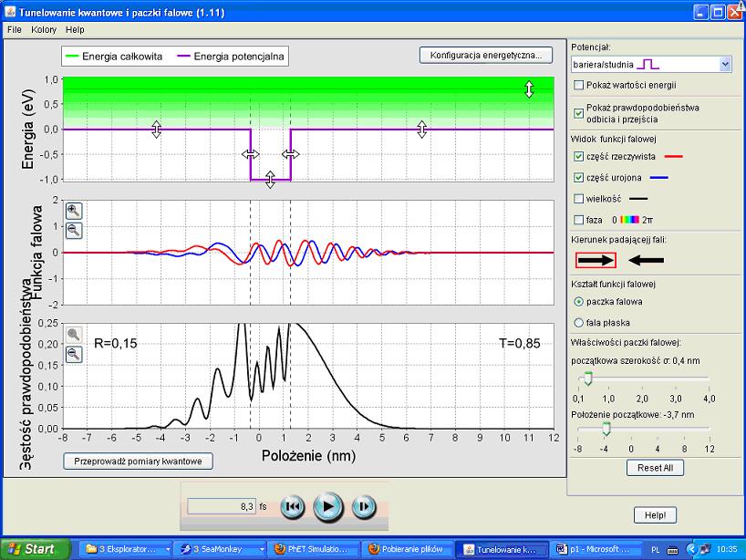Image resolution: width=746 pixels, height=560 pixels.
Task: Click Energia potencjalna legend entry
Action: tap(231, 57)
